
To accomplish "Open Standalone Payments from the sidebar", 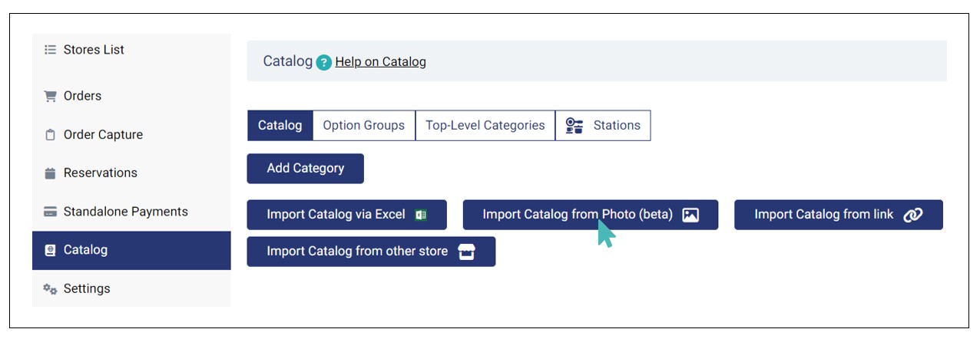I will point(125,212).
